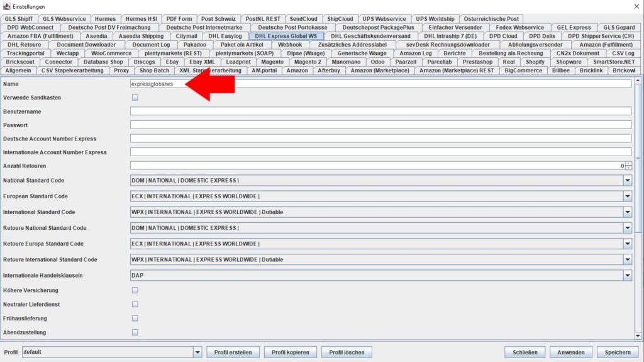This screenshot has width=644, height=362.
Task: Open the Billbee tab
Action: pyautogui.click(x=561, y=71)
